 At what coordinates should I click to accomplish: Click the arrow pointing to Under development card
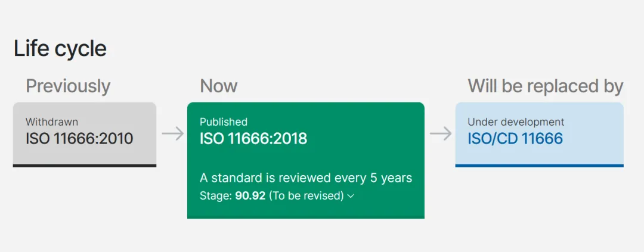click(440, 134)
